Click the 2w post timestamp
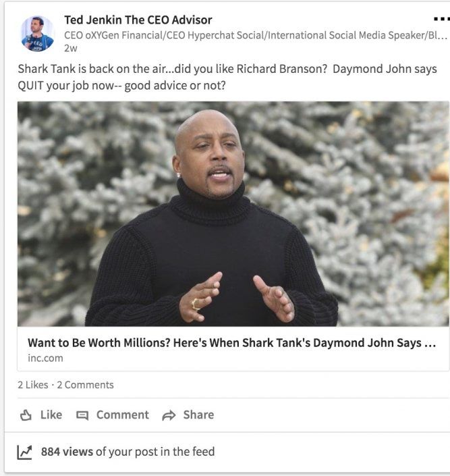450x476 pixels. pos(71,48)
